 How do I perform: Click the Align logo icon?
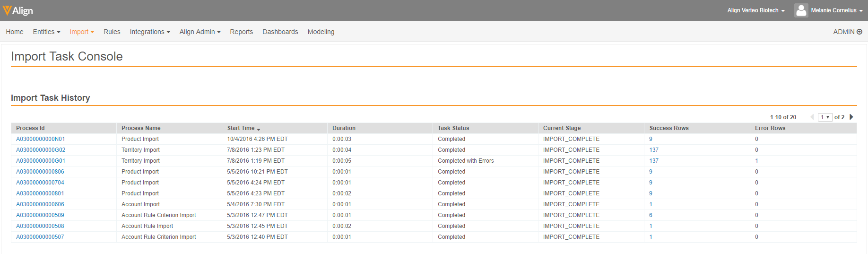(7, 10)
